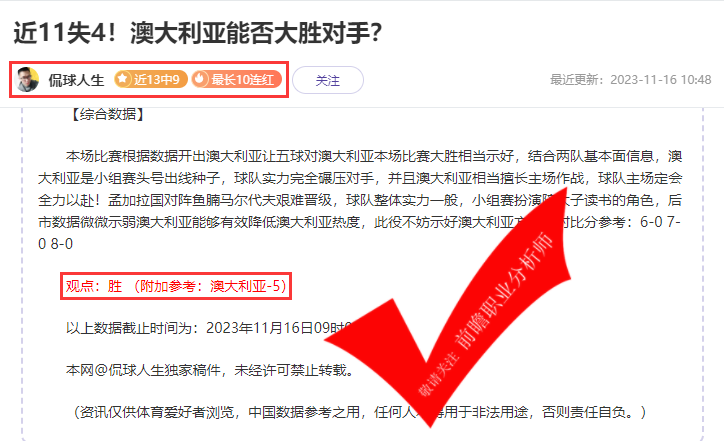
Task: Open author 侃球人生's avatar picture
Action: [27, 79]
